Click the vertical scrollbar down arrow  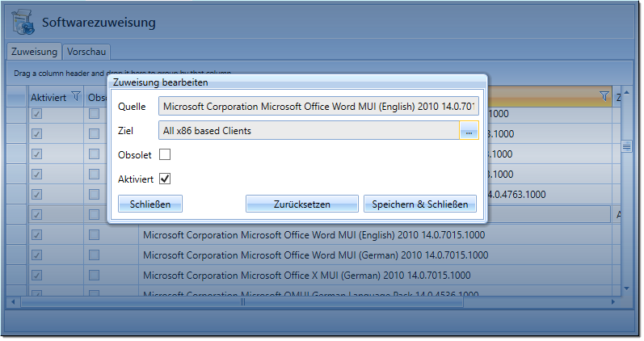click(626, 288)
